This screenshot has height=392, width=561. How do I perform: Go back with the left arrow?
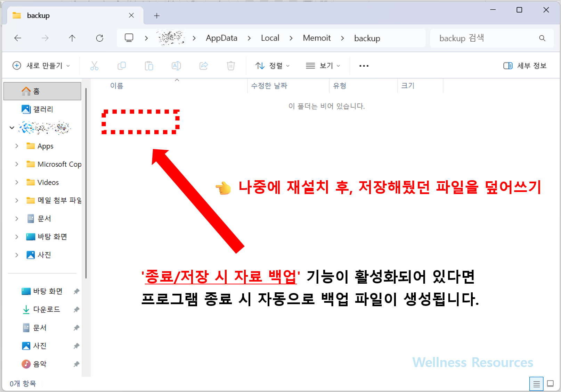(x=18, y=38)
